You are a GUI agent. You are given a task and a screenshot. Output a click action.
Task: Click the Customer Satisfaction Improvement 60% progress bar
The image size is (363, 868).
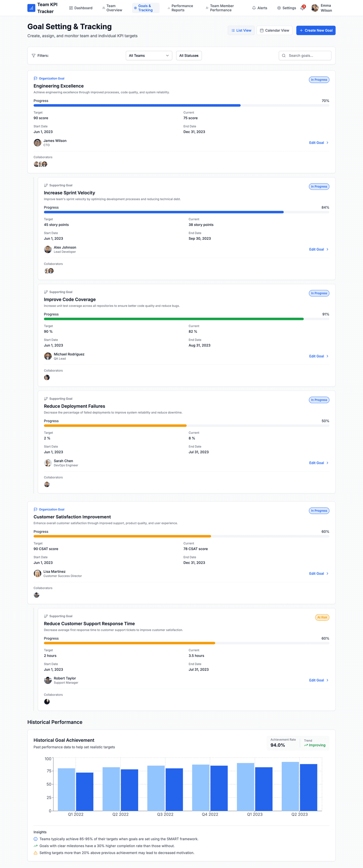pos(181,536)
